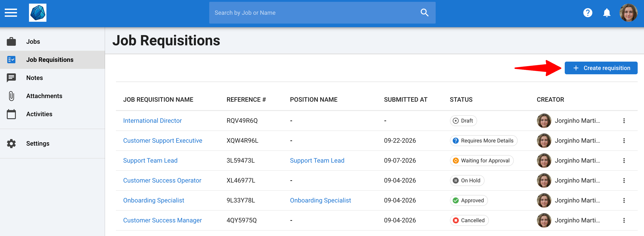The height and width of the screenshot is (236, 644).
Task: Open more options for Support Team Lead row
Action: click(624, 161)
